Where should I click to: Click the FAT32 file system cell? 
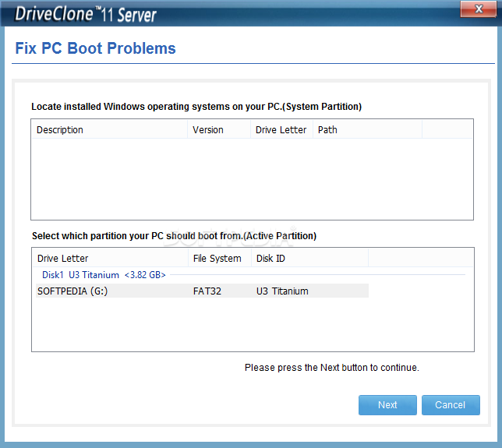coord(207,291)
